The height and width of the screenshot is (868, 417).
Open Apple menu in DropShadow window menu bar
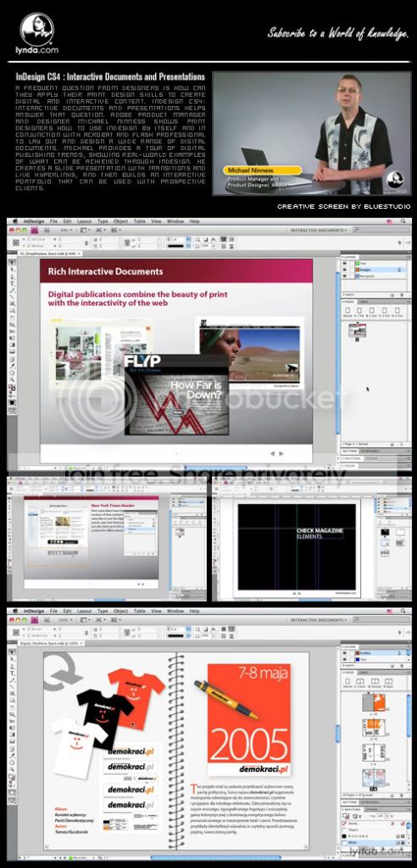(15, 221)
